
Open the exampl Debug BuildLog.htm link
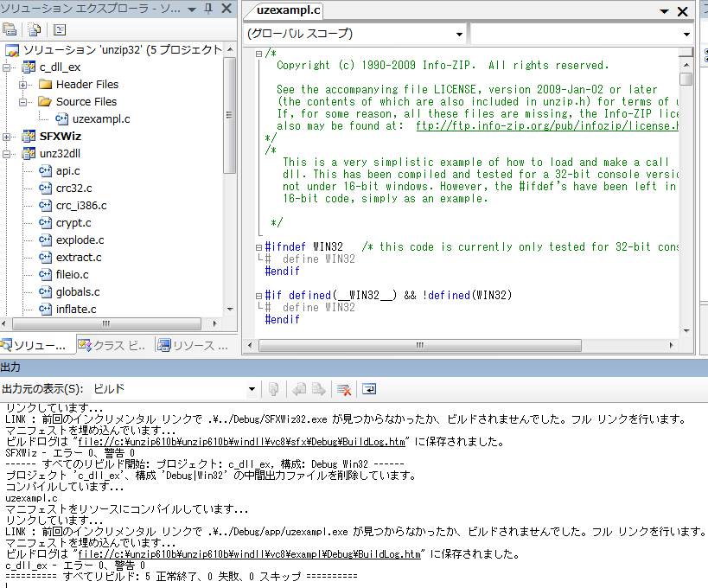point(249,554)
